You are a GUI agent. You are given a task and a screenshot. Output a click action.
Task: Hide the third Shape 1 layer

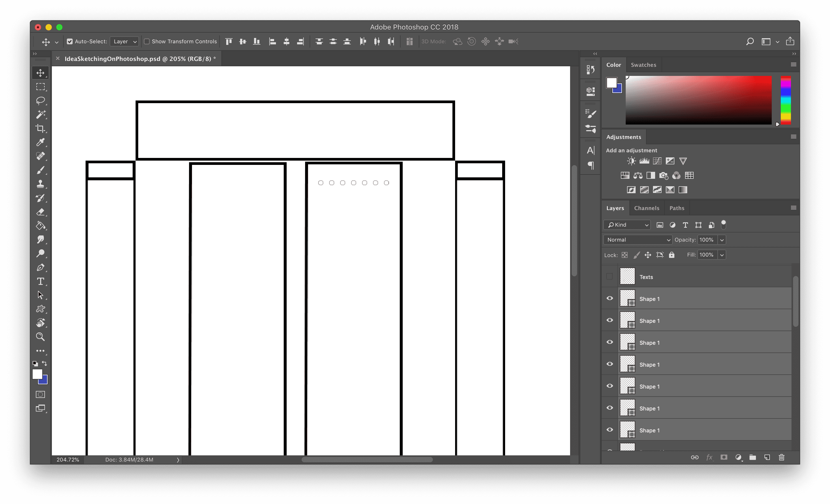coord(610,342)
